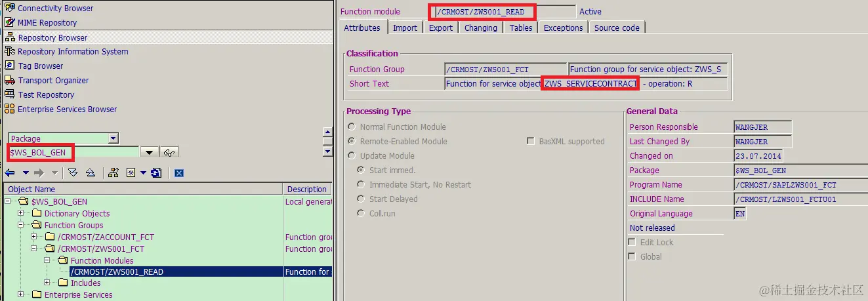Click the expand all nodes toolbar icon

coord(73,172)
